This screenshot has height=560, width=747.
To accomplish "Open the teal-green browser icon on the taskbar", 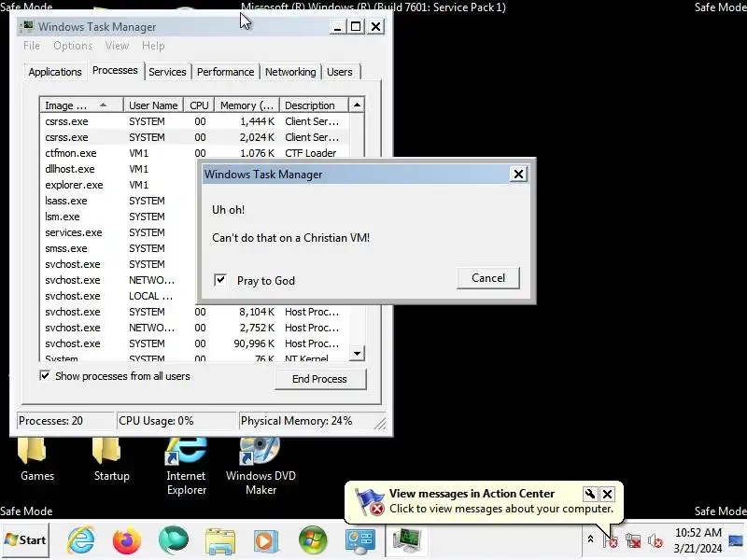I will tap(174, 540).
